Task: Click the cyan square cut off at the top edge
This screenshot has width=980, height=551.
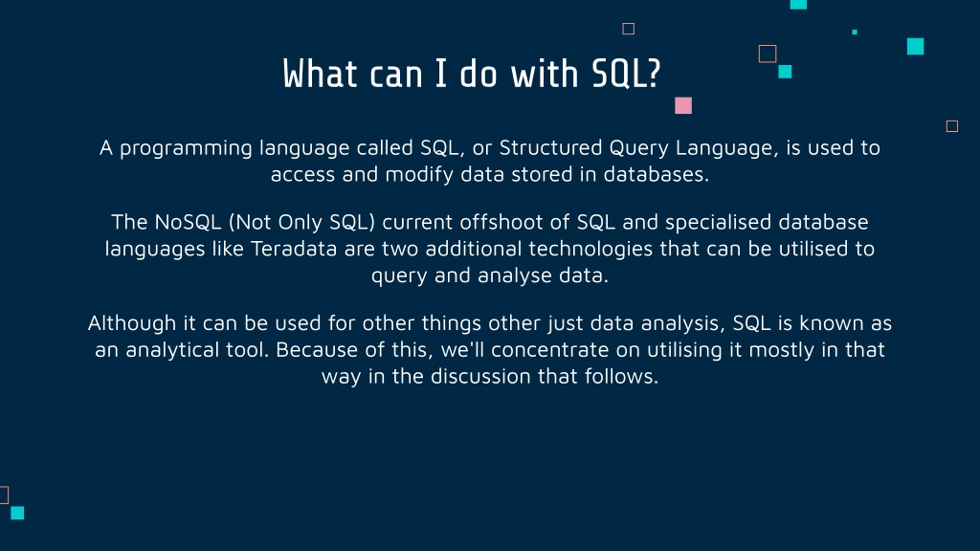Action: 798,5
